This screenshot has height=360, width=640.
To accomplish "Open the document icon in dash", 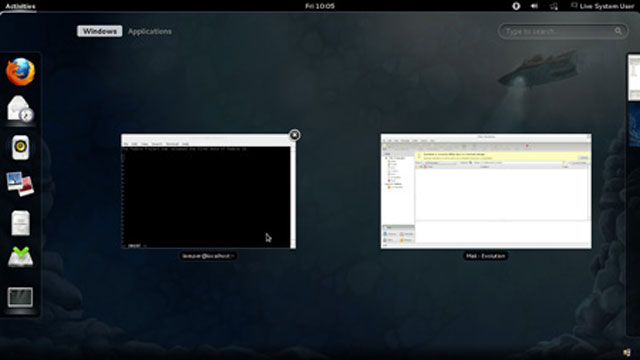I will click(x=20, y=223).
